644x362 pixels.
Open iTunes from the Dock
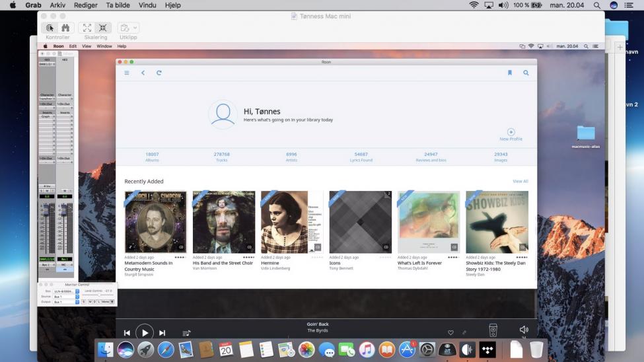point(367,350)
